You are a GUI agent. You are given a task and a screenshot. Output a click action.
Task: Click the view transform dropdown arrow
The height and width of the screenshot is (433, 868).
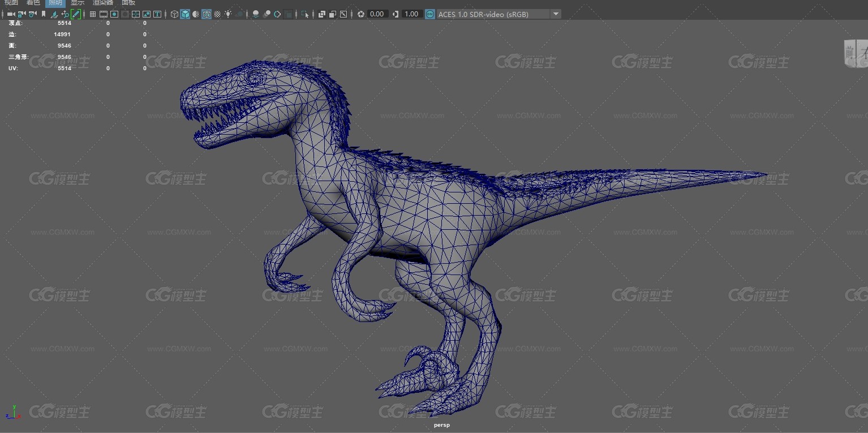pyautogui.click(x=556, y=14)
